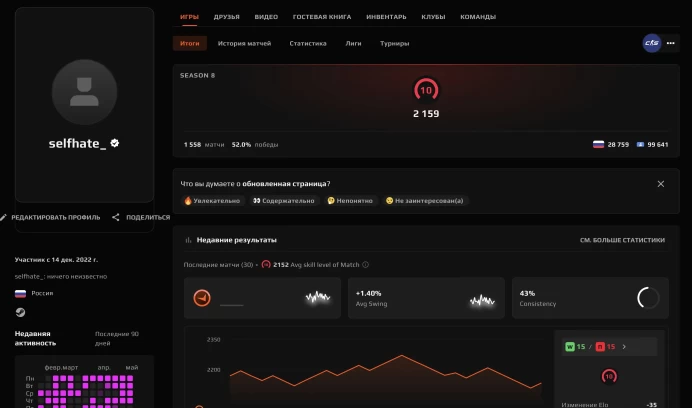Click the 2 159 Elo value
The width and height of the screenshot is (692, 408).
click(x=426, y=113)
